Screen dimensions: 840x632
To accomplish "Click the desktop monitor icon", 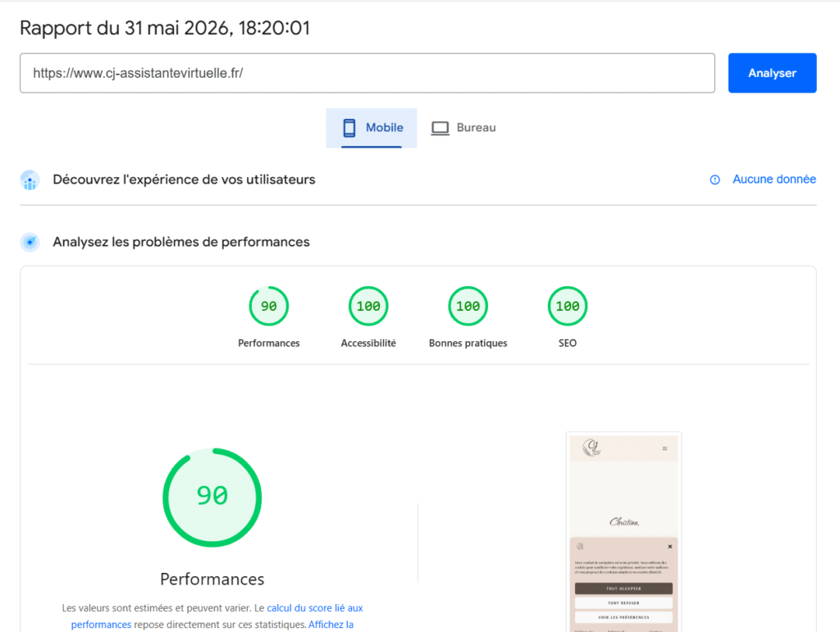I will pos(441,128).
